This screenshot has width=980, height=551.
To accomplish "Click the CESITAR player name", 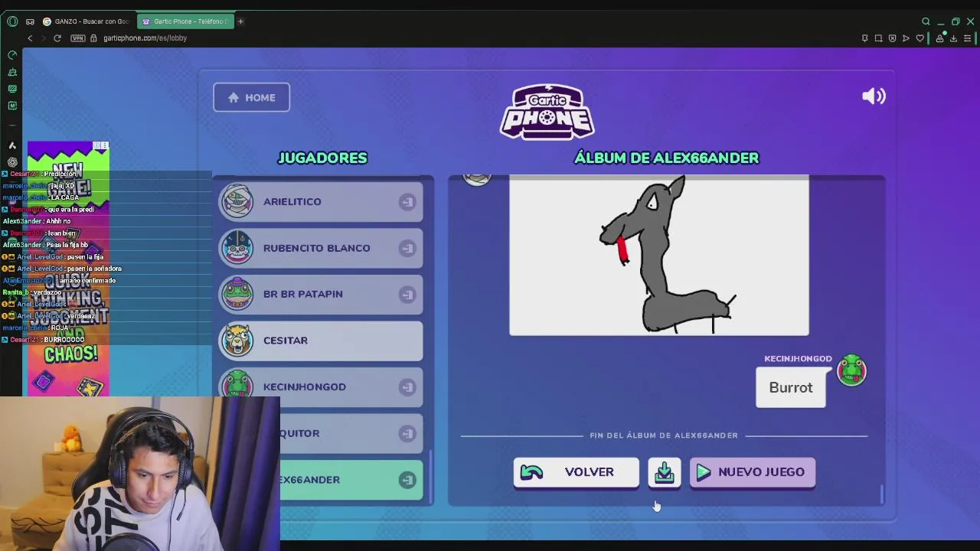I will pos(286,341).
